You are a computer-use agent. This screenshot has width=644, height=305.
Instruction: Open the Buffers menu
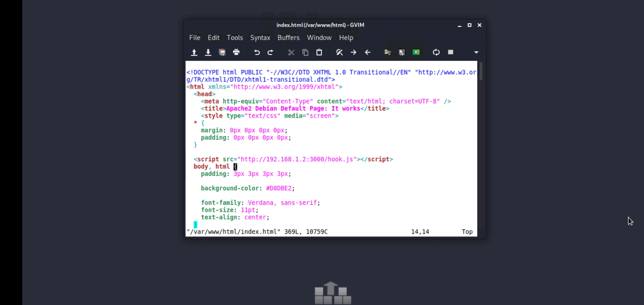[x=288, y=38]
